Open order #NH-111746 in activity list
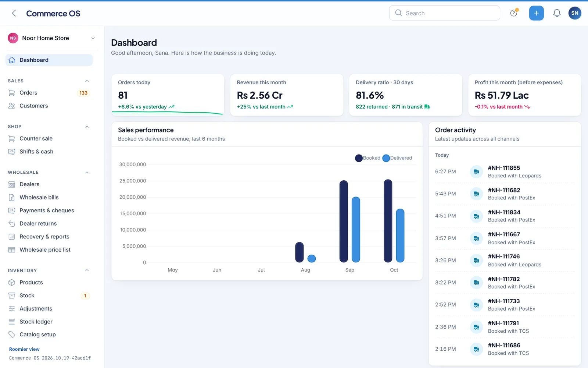The height and width of the screenshot is (368, 588). pyautogui.click(x=505, y=261)
